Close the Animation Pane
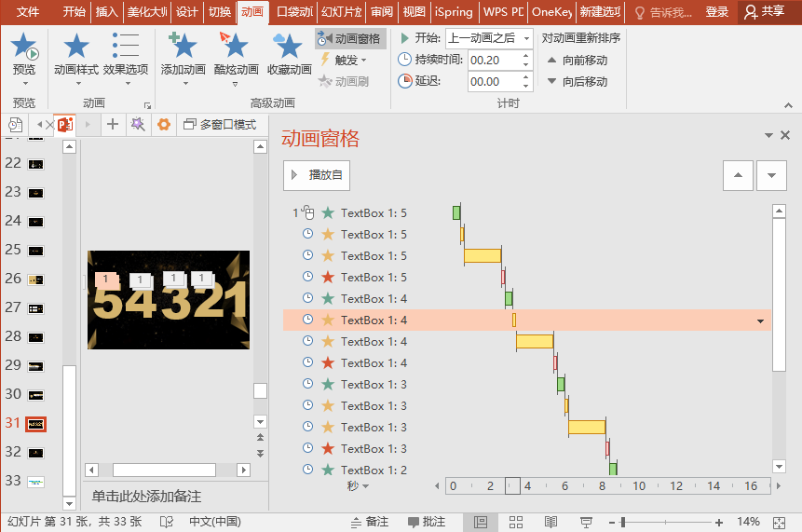 tap(785, 135)
